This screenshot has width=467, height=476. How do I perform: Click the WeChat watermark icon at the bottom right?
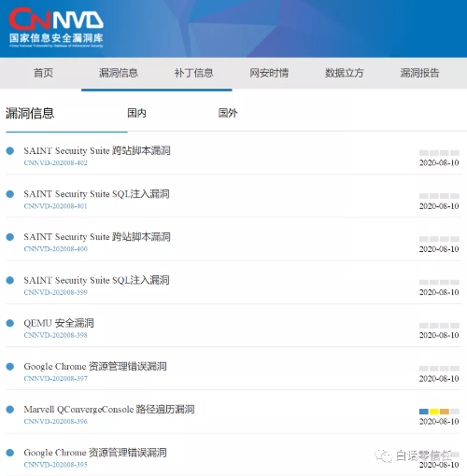[x=383, y=455]
